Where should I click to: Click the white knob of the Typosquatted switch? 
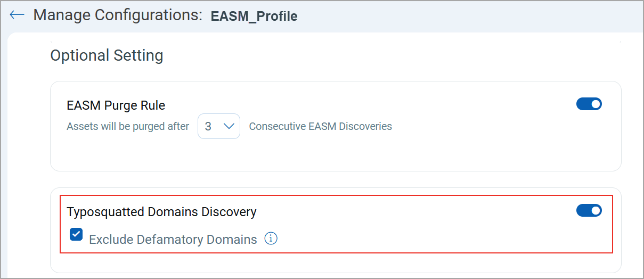point(596,210)
